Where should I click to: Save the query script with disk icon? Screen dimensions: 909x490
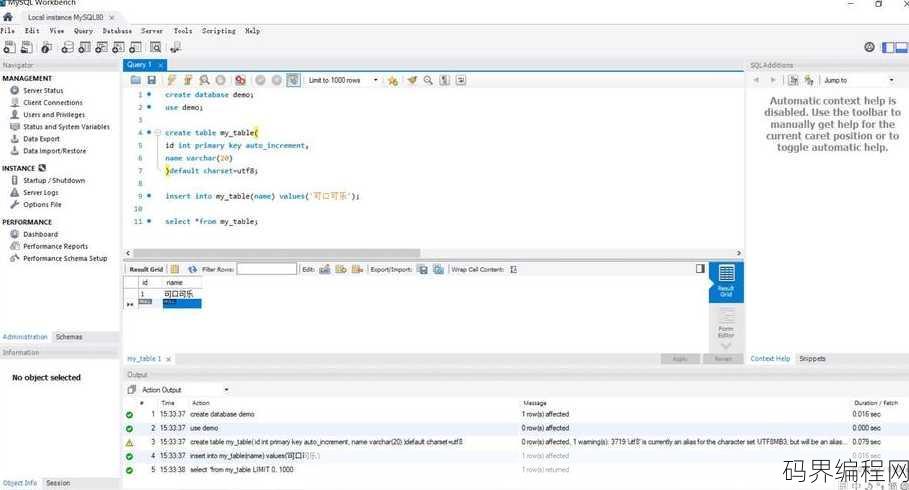click(151, 80)
